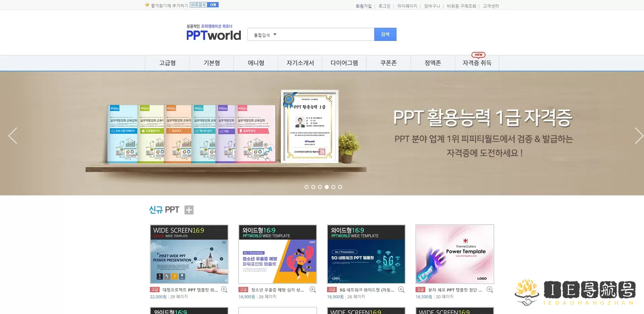
Task: Open the 정액존 menu
Action: coord(433,63)
